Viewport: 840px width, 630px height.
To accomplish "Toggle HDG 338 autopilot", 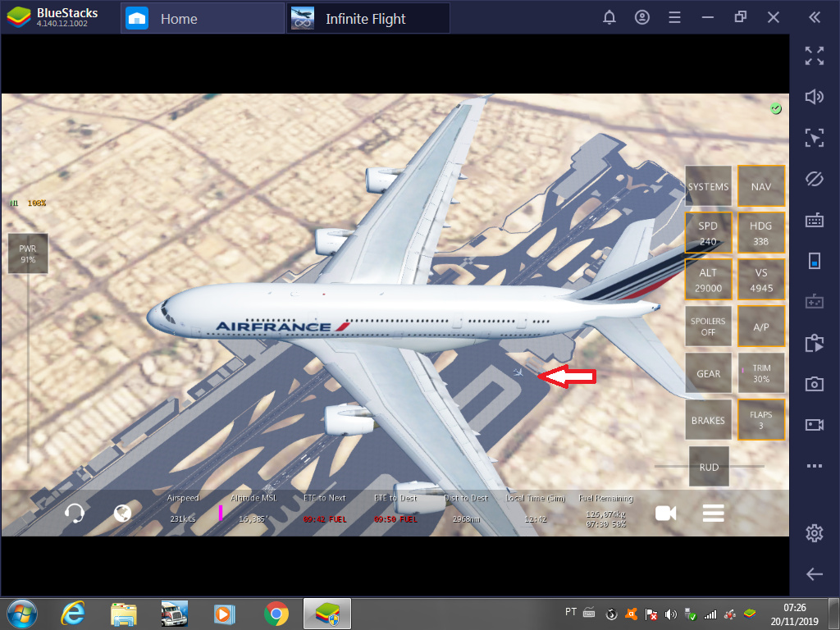I will 760,233.
